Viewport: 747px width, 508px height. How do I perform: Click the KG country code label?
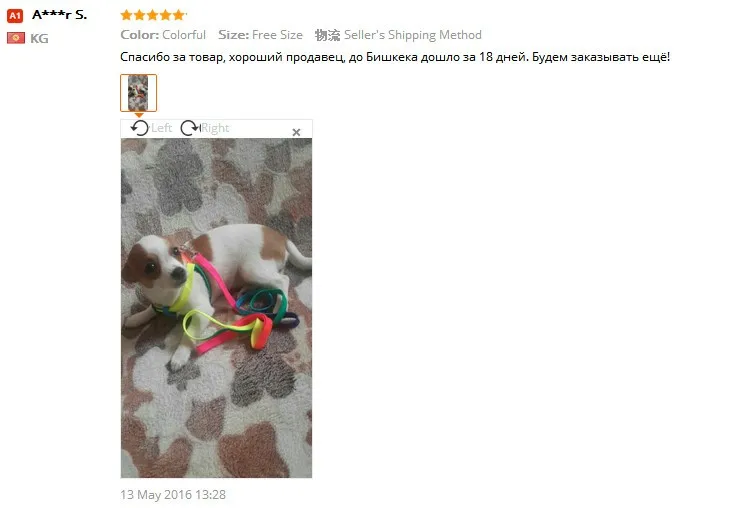(x=39, y=39)
